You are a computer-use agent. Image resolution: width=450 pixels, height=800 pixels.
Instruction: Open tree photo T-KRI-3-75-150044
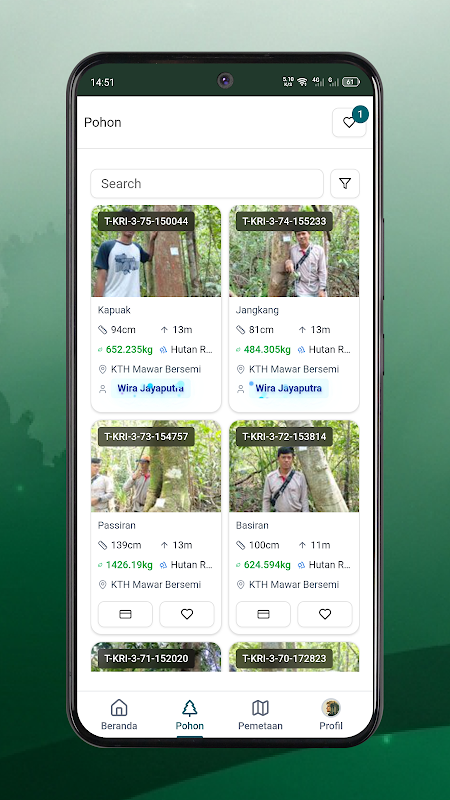pyautogui.click(x=156, y=251)
